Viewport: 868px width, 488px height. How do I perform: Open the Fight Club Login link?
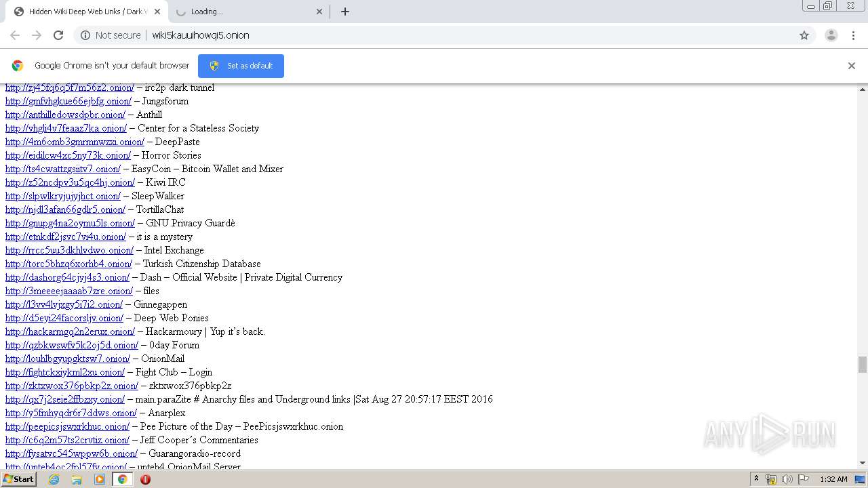pos(65,372)
